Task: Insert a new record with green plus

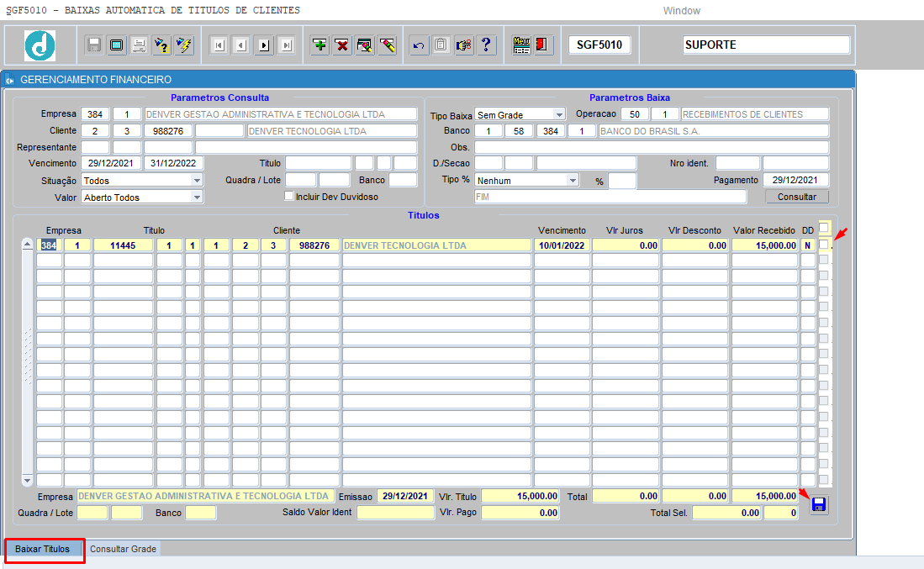Action: pyautogui.click(x=320, y=45)
